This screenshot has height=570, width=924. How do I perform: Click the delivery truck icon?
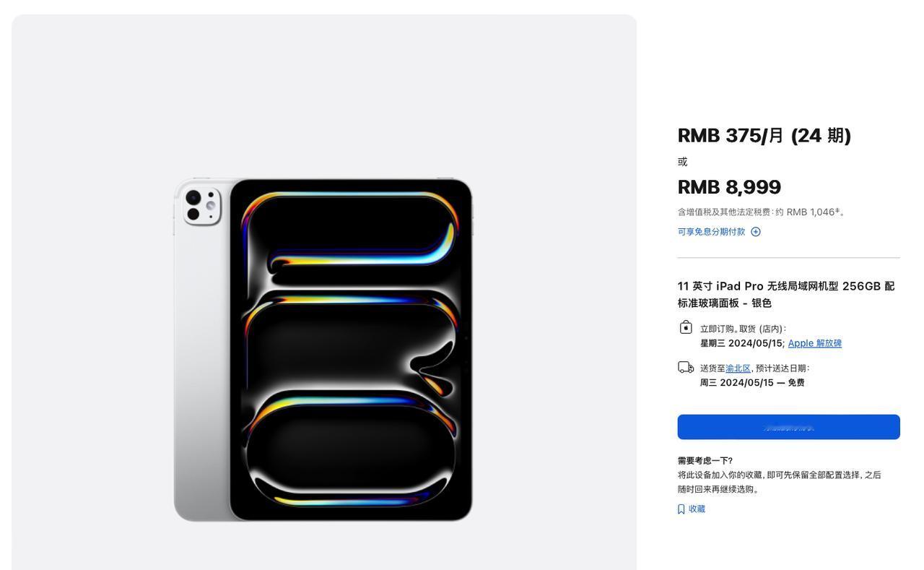[686, 368]
